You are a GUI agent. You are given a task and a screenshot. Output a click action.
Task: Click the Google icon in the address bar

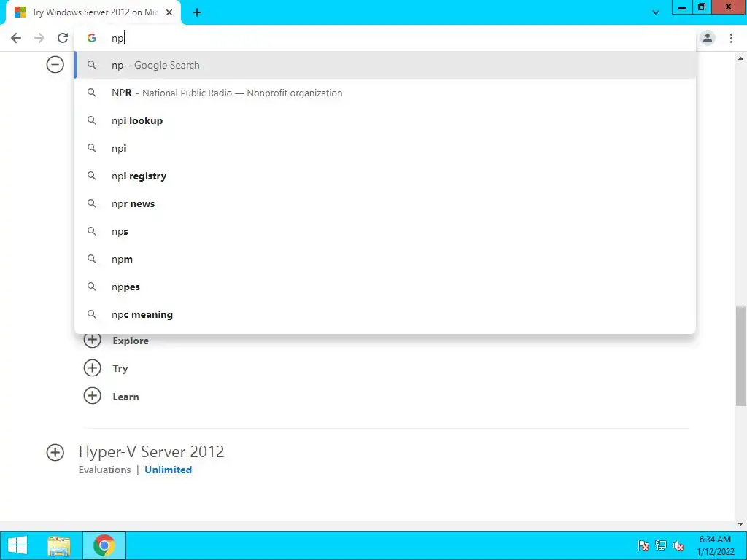click(x=91, y=38)
